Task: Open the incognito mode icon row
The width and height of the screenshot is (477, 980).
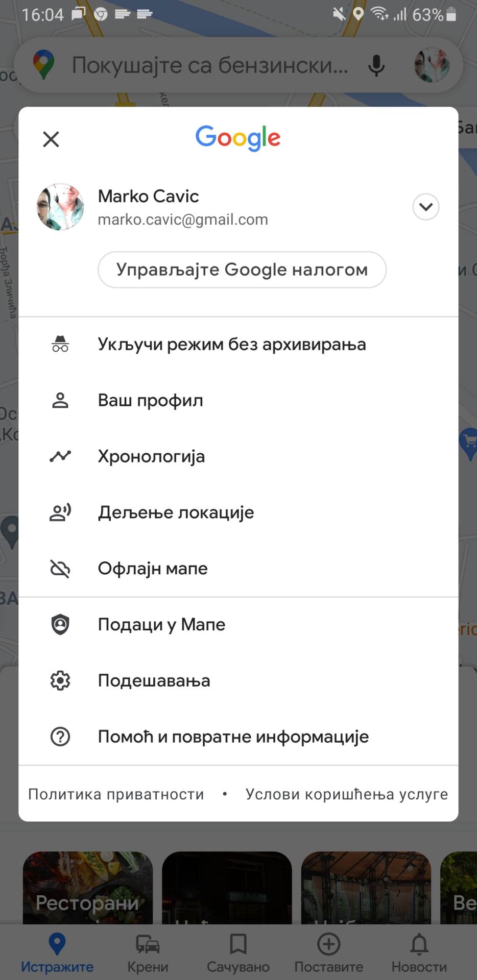Action: [x=60, y=344]
